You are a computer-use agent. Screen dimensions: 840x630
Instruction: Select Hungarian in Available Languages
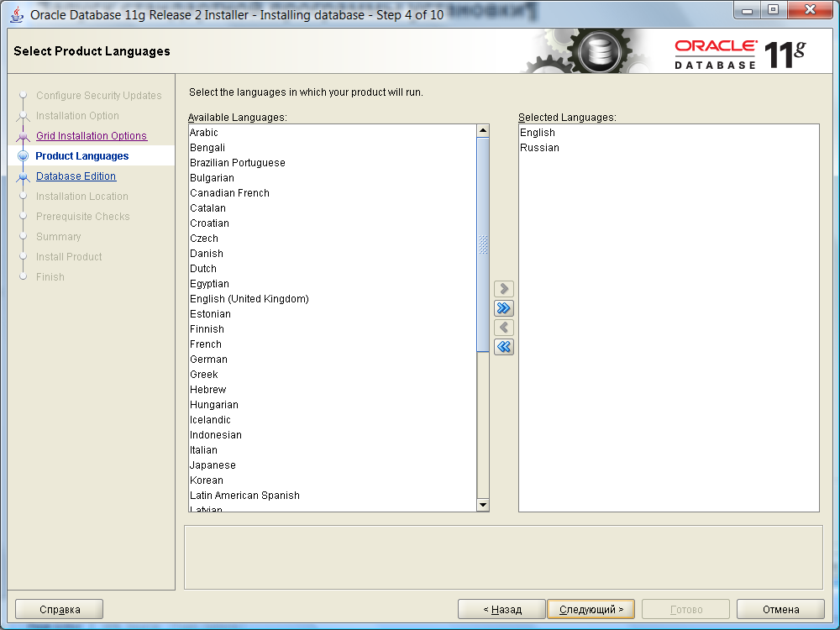[332, 405]
